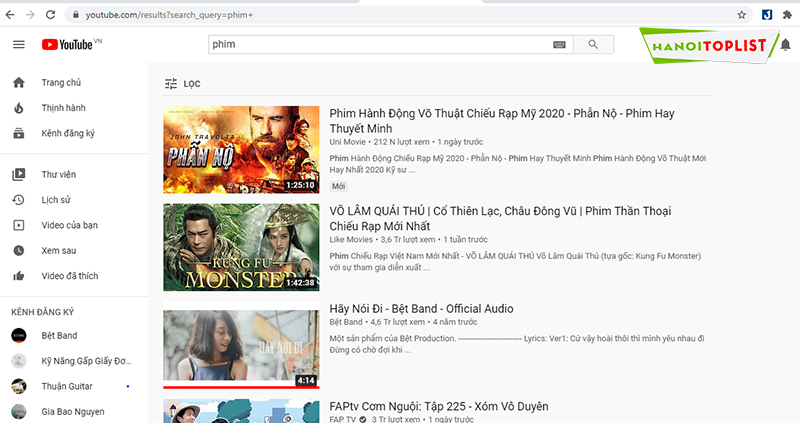800x423 pixels.
Task: Open Hãy Nói Đi - Bệt Band title
Action: pyautogui.click(x=421, y=309)
